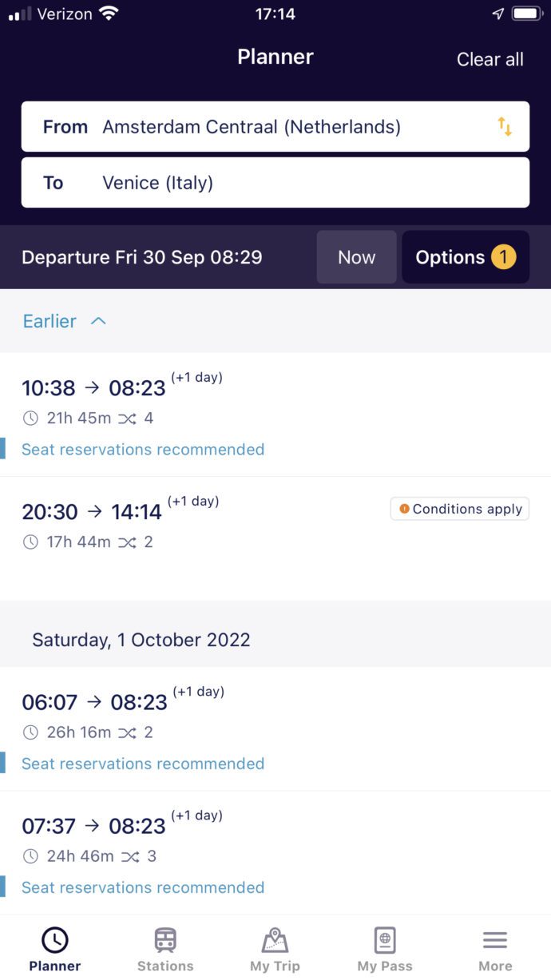Switch departure time to Now
The height and width of the screenshot is (980, 551).
356,256
